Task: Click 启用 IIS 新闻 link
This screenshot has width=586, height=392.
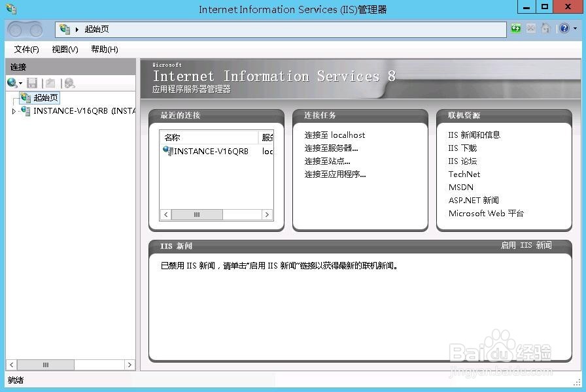Action: [x=526, y=245]
